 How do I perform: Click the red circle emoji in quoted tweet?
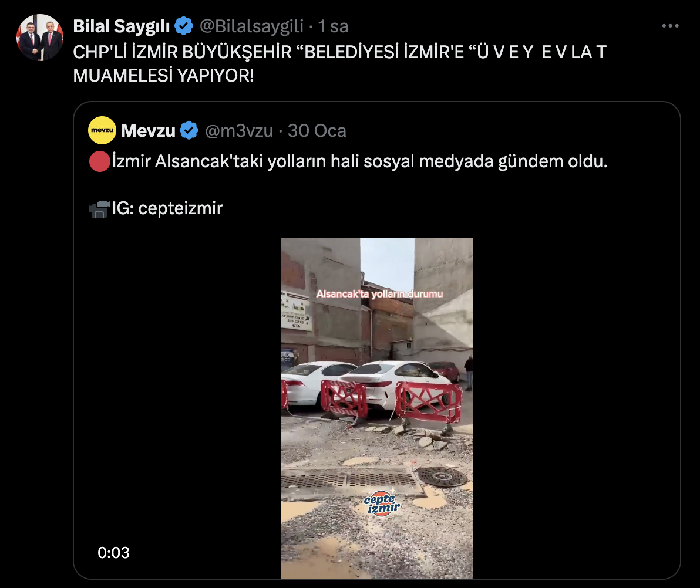(99, 162)
